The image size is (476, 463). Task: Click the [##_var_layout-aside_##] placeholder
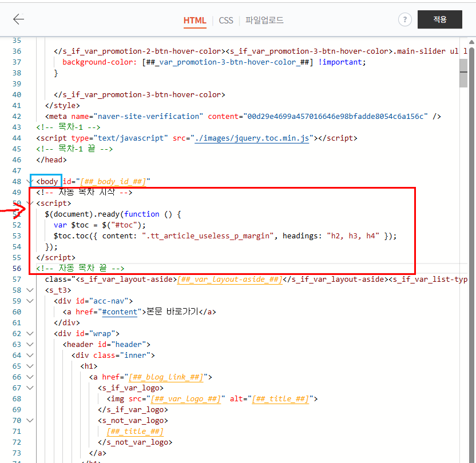230,280
